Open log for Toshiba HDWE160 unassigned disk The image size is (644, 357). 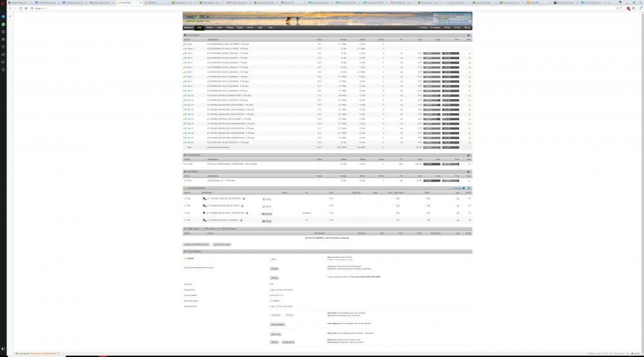tap(458, 199)
